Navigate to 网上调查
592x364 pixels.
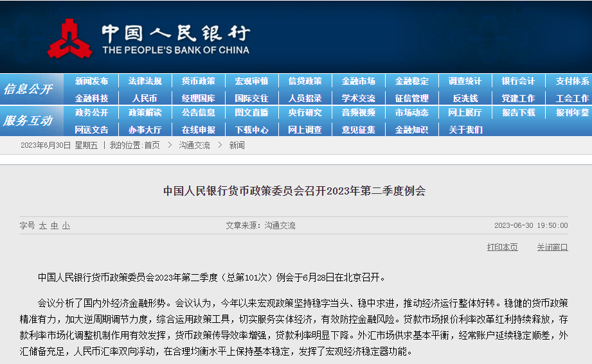tap(305, 130)
